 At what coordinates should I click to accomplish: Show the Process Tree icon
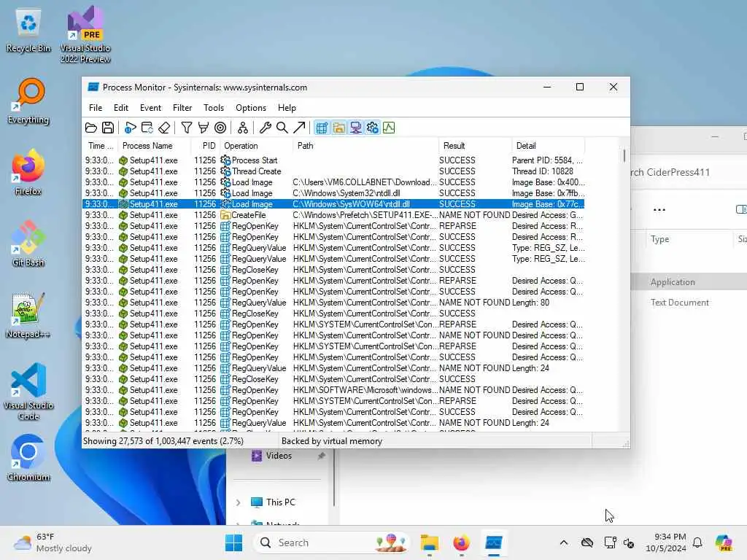(242, 128)
